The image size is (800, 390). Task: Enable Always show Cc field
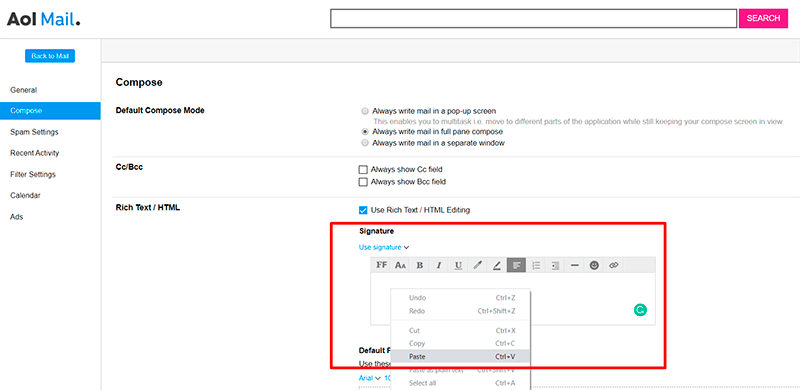click(x=363, y=169)
